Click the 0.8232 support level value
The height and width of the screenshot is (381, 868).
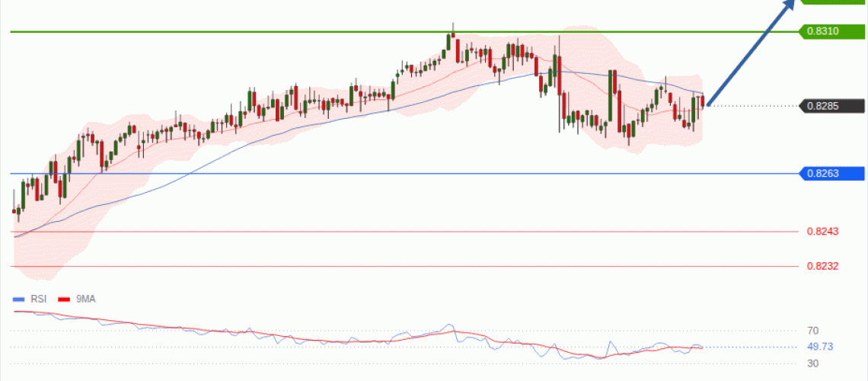[x=822, y=266]
